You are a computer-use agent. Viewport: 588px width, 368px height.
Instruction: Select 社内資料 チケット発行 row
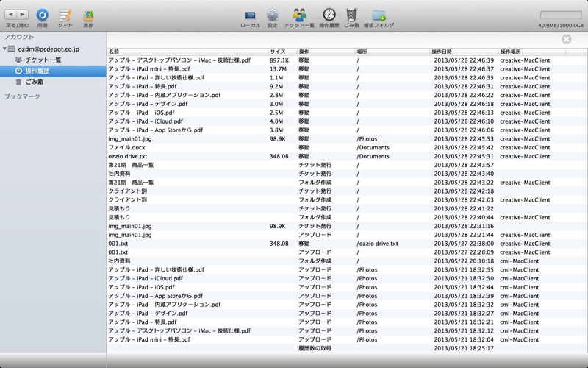(347, 174)
